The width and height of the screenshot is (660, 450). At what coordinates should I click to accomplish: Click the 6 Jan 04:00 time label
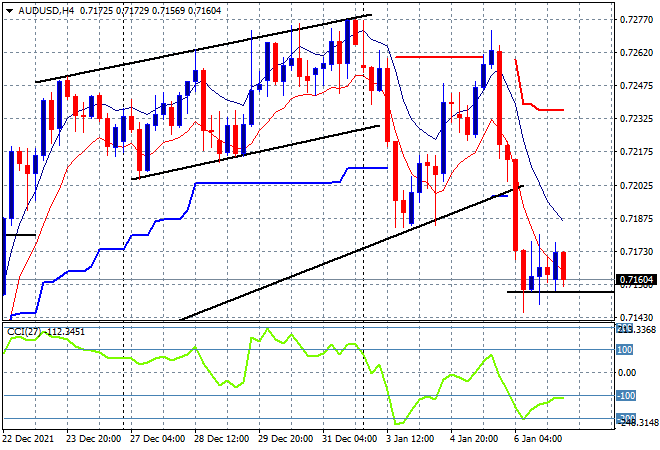[x=538, y=439]
